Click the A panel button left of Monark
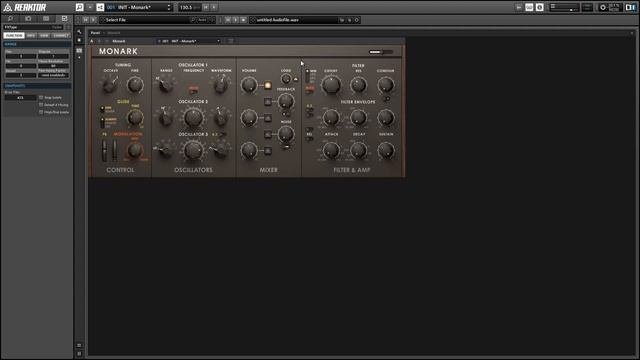 pyautogui.click(x=92, y=41)
